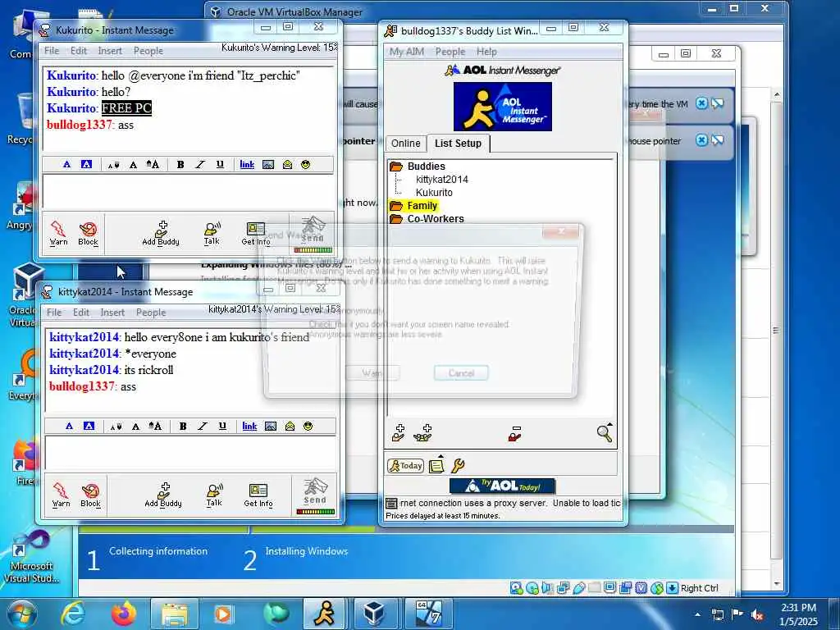
Task: Choose text color in Kukurito message toolbar
Action: [67, 164]
